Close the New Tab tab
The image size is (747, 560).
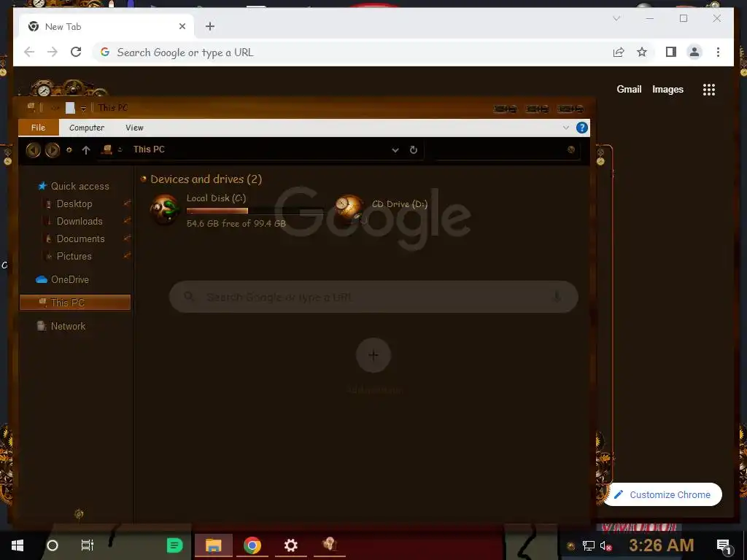182,27
